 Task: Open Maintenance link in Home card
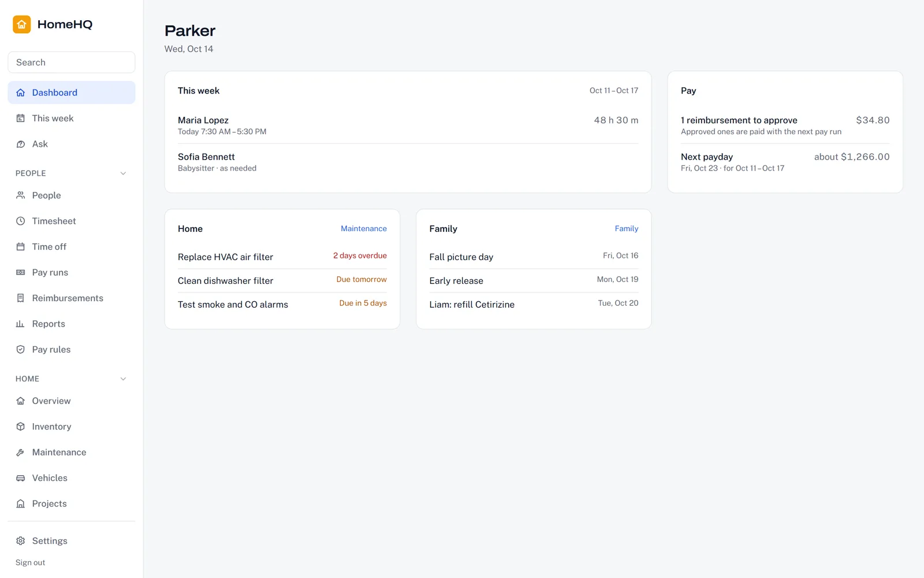pos(364,229)
